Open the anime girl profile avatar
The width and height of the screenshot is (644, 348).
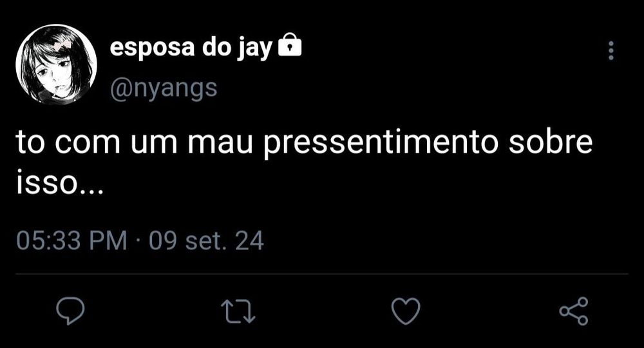pos(56,64)
